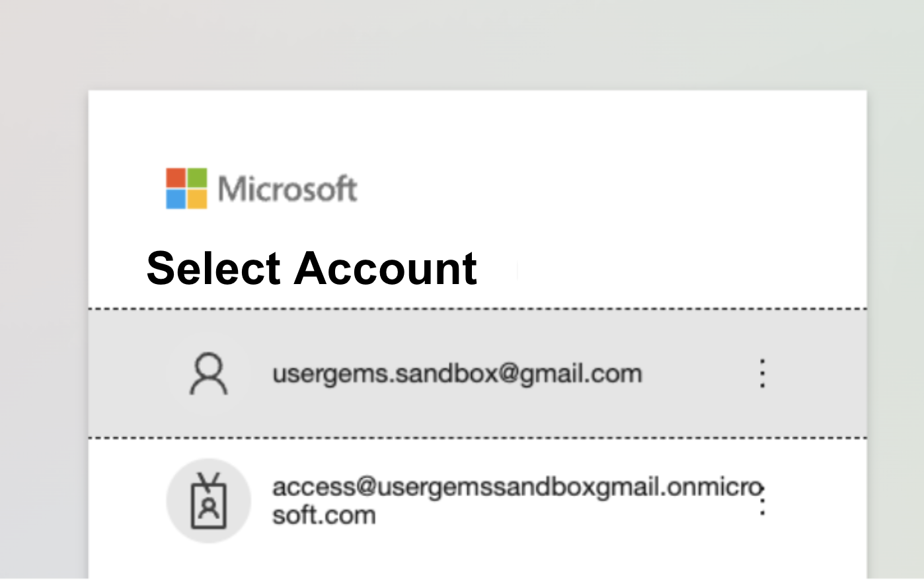Screen dimensions: 924x580
Task: Click the person avatar icon for usergems.sandbox
Action: tap(209, 374)
